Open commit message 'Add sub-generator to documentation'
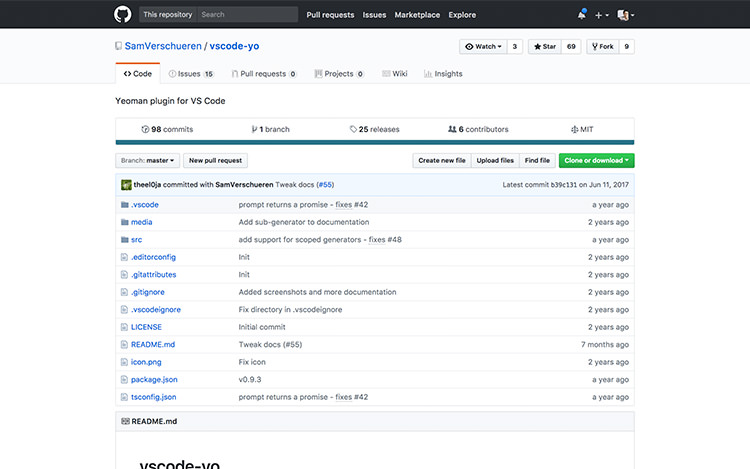750x469 pixels. pyautogui.click(x=304, y=222)
